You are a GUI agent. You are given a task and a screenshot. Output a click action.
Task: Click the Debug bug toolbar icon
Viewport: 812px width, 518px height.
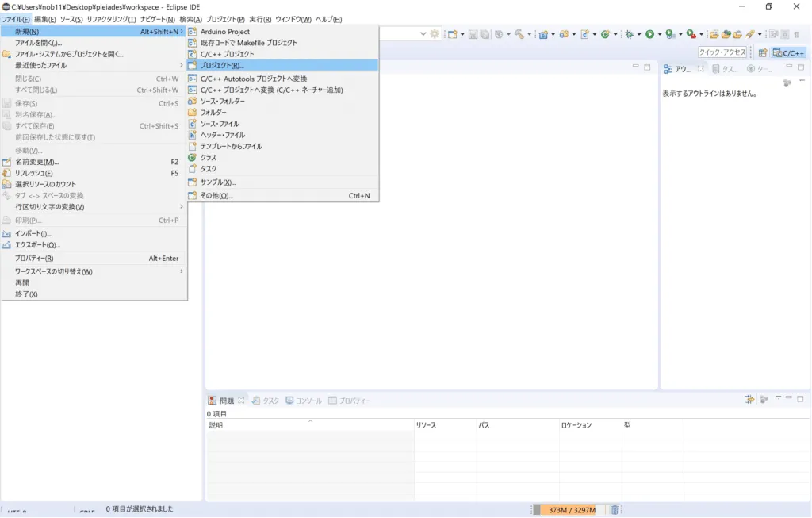[x=629, y=34]
